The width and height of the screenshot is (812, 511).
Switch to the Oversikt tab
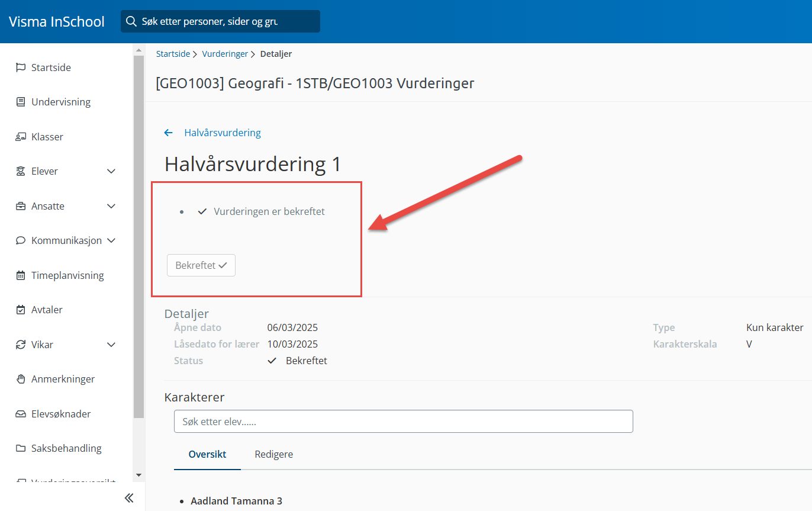(207, 454)
